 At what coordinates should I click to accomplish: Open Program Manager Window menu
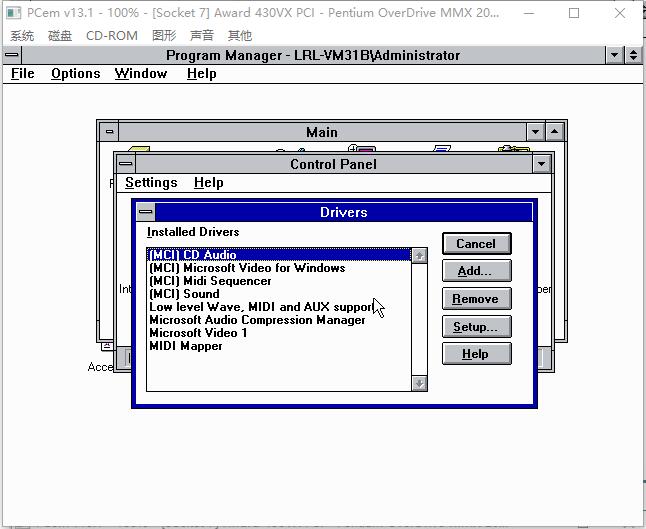point(141,74)
